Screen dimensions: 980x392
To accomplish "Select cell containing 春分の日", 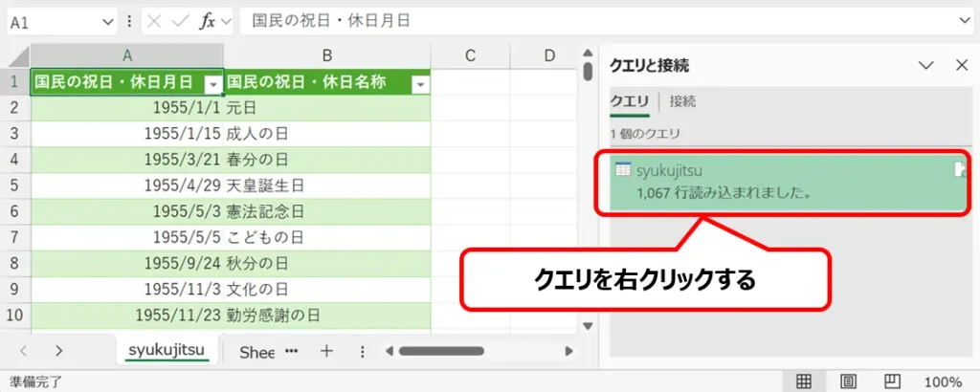I will click(327, 160).
